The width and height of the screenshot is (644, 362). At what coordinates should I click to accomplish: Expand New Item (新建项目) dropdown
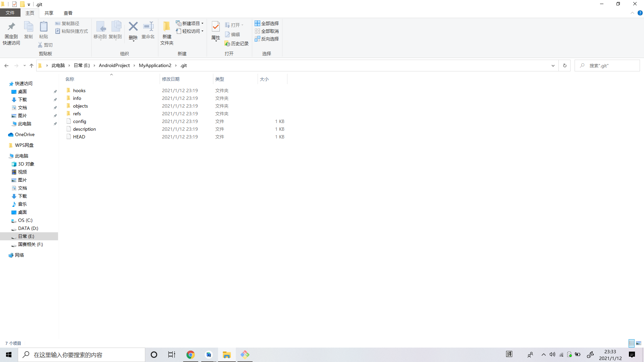click(190, 23)
